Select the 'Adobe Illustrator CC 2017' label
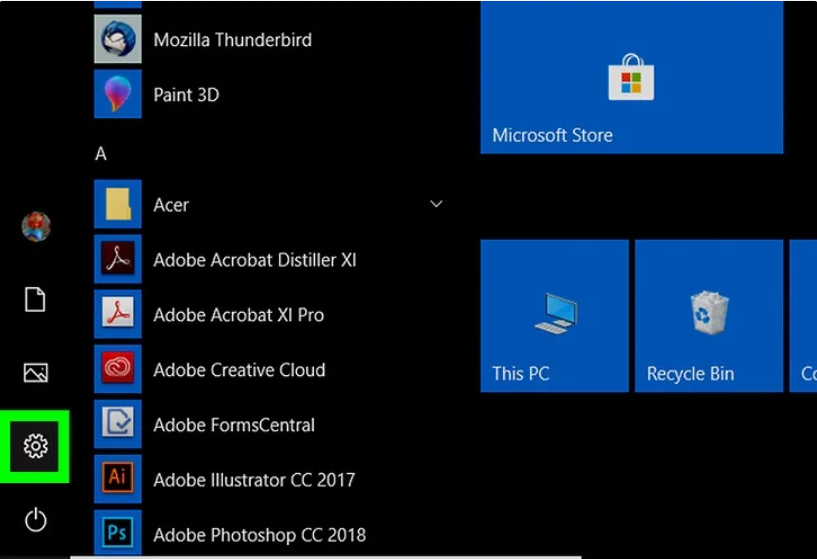The height and width of the screenshot is (559, 817). tap(254, 480)
